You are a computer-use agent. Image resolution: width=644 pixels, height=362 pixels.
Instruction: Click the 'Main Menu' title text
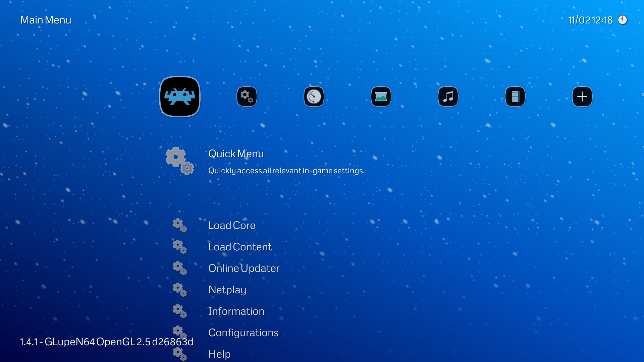tap(46, 20)
